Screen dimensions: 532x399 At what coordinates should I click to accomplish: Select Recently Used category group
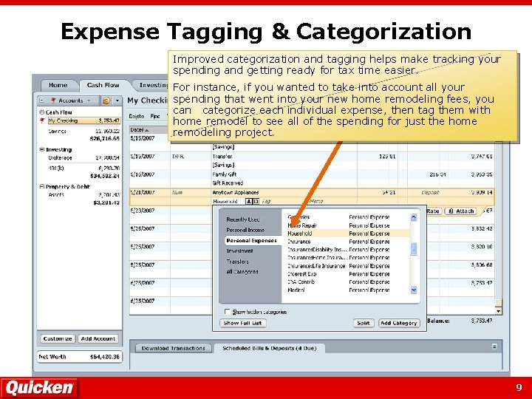click(x=243, y=219)
